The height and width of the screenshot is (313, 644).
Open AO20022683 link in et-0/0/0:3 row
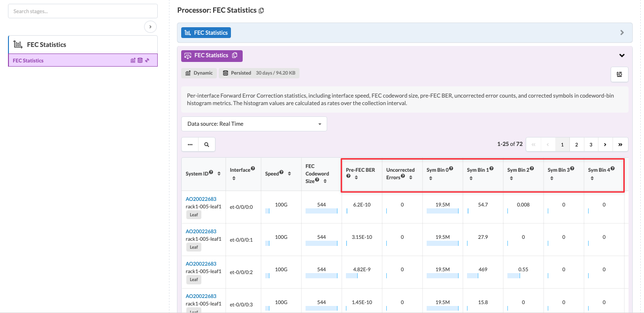pyautogui.click(x=201, y=296)
